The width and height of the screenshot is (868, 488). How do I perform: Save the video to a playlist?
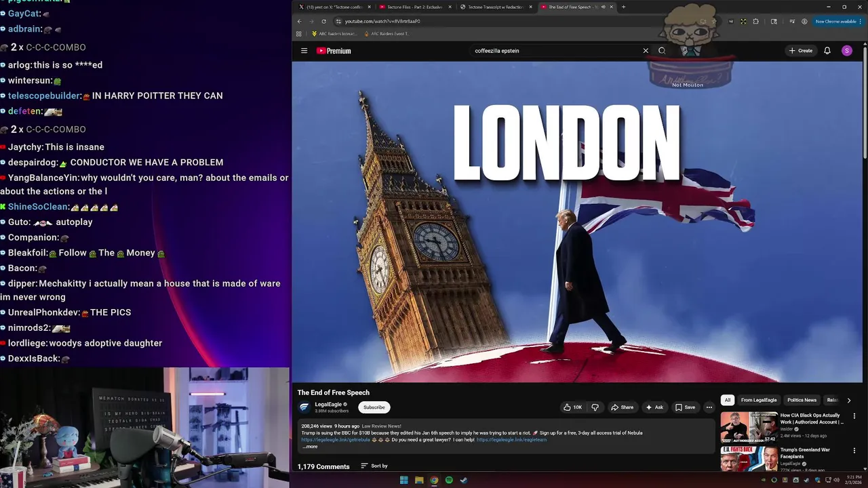click(685, 407)
